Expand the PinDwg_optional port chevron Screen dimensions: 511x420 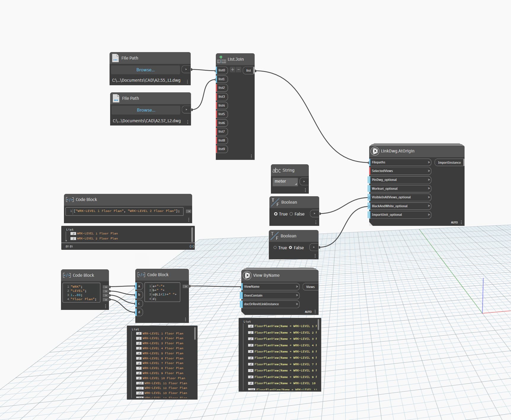tap(428, 180)
